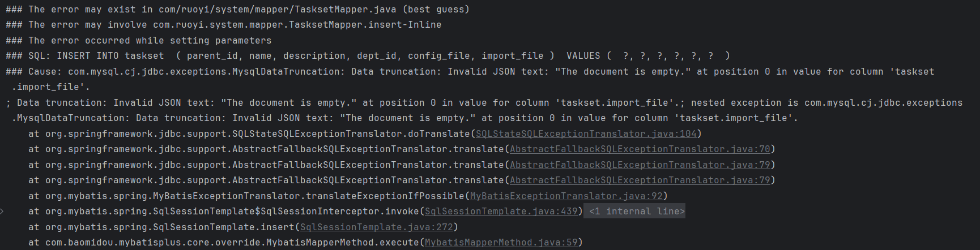Image resolution: width=980 pixels, height=250 pixels.
Task: Click the "error may involve" insert-Inline line
Action: pyautogui.click(x=227, y=25)
